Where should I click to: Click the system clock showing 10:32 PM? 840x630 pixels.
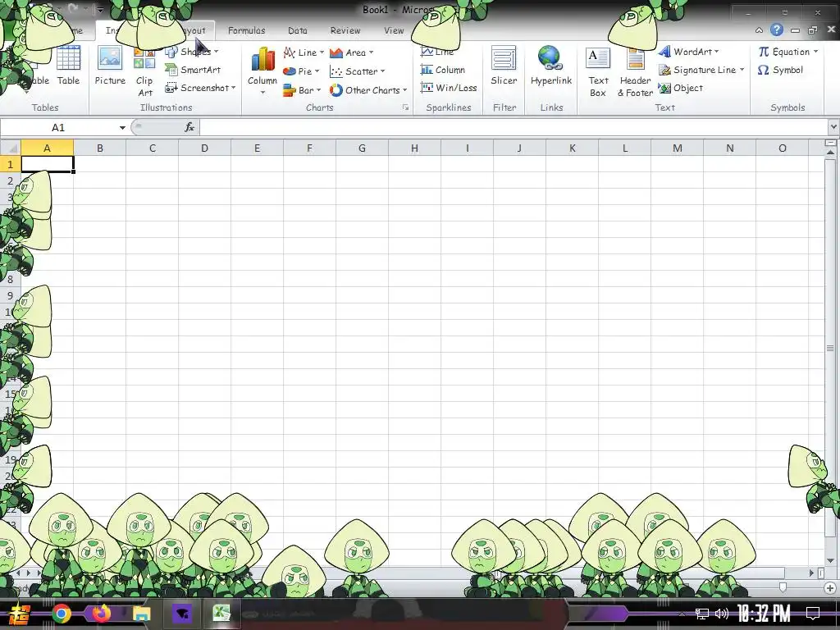(x=764, y=614)
